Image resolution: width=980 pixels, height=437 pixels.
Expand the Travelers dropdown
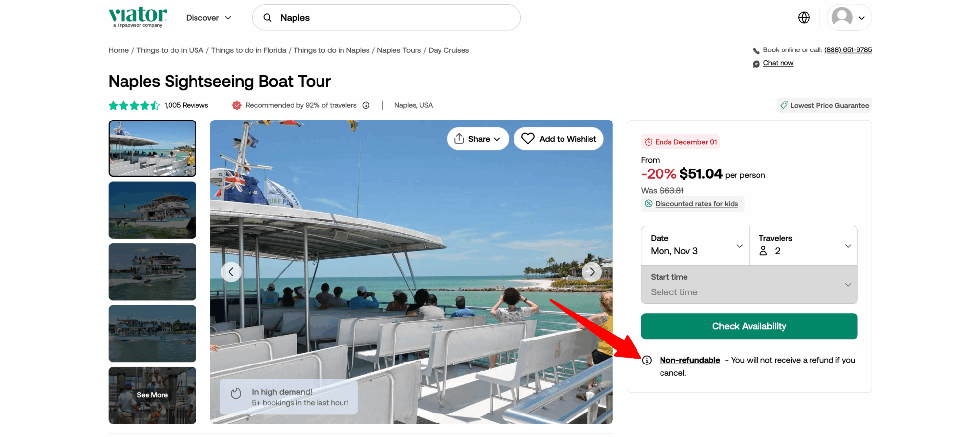803,245
